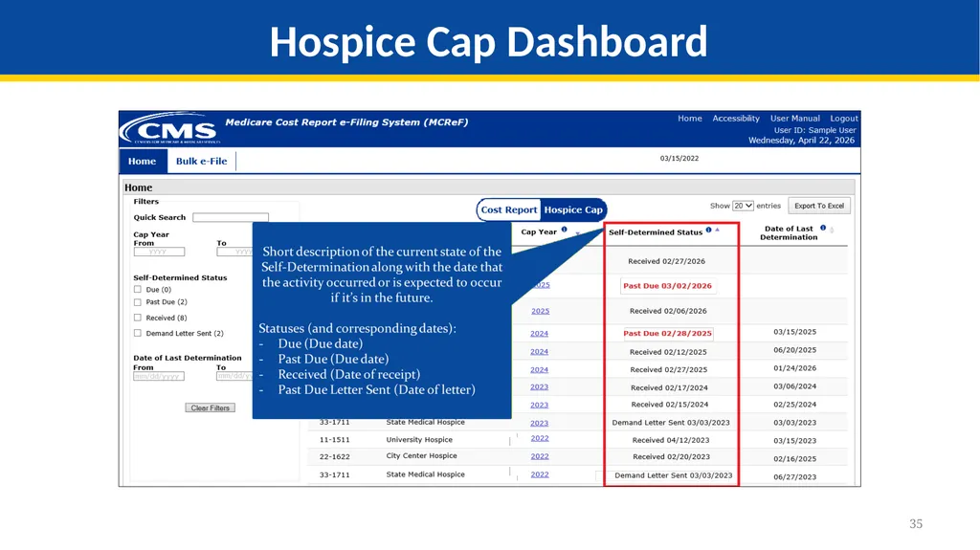Focus Date of Last Determination From field

click(159, 376)
